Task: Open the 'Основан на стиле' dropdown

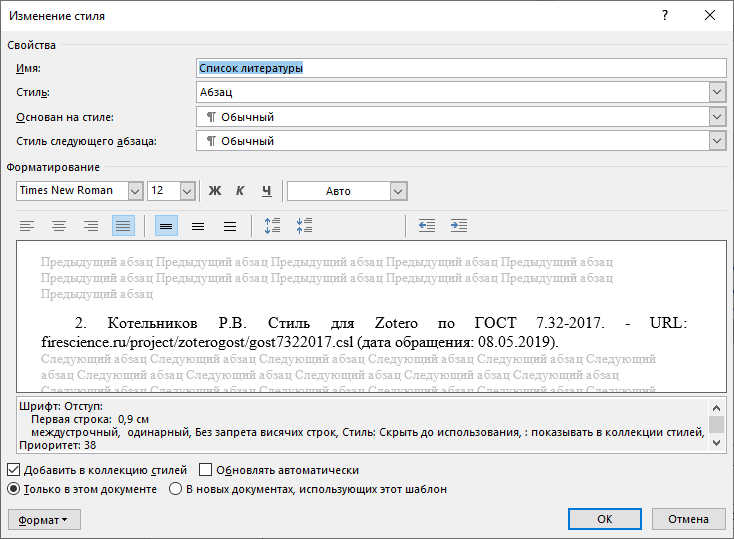Action: [717, 117]
